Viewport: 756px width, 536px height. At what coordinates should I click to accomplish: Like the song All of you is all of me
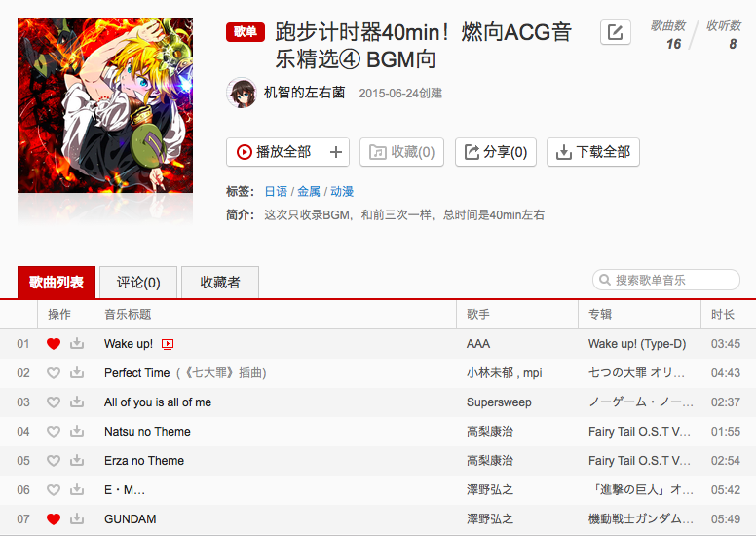click(x=54, y=402)
